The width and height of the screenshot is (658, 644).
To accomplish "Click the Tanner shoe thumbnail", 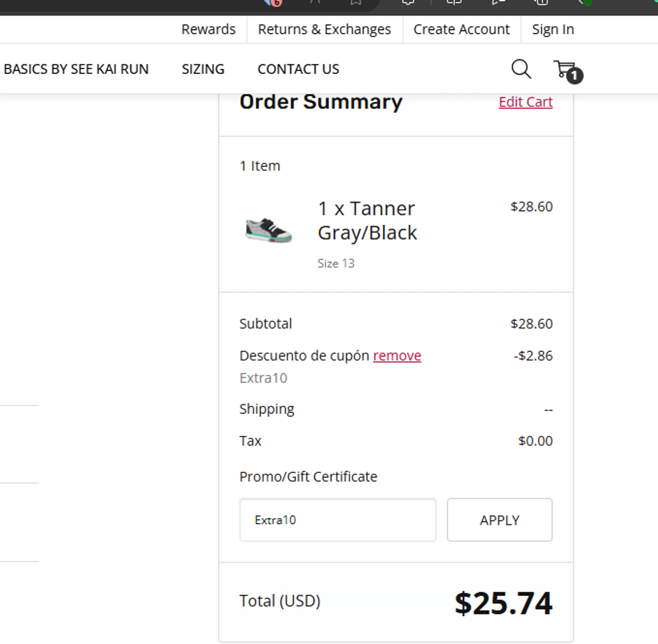I will [x=268, y=230].
